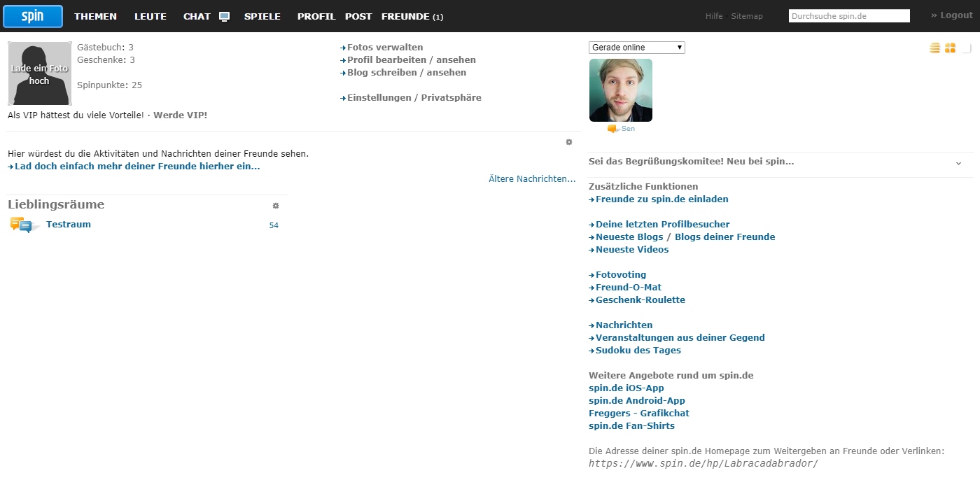Click 'Fotos verwalten' link

[385, 48]
